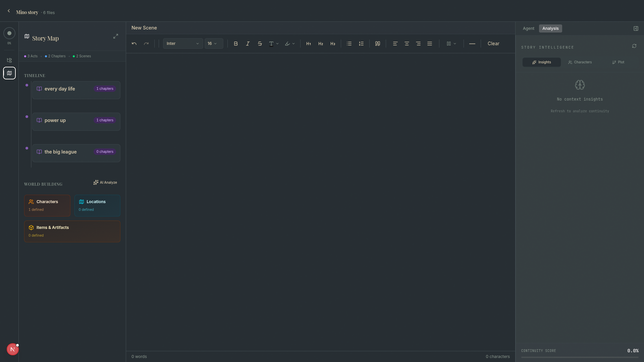
Task: Insert a horizontal divider line
Action: [x=472, y=44]
